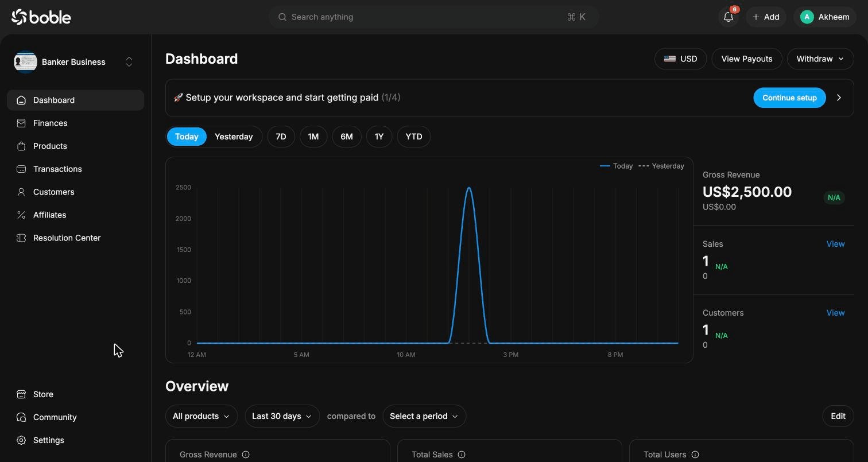Viewport: 868px width, 462px height.
Task: Click the Total Sales info icon
Action: click(x=462, y=455)
